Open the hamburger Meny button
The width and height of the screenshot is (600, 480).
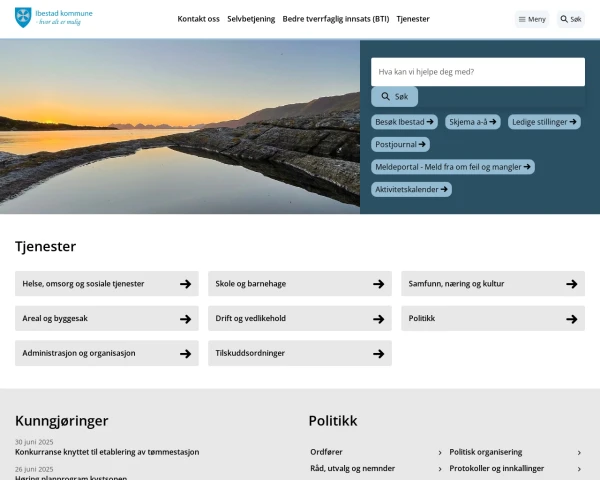point(532,19)
